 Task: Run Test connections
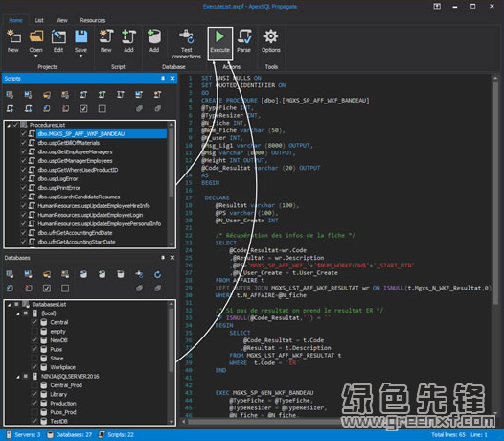click(x=187, y=44)
